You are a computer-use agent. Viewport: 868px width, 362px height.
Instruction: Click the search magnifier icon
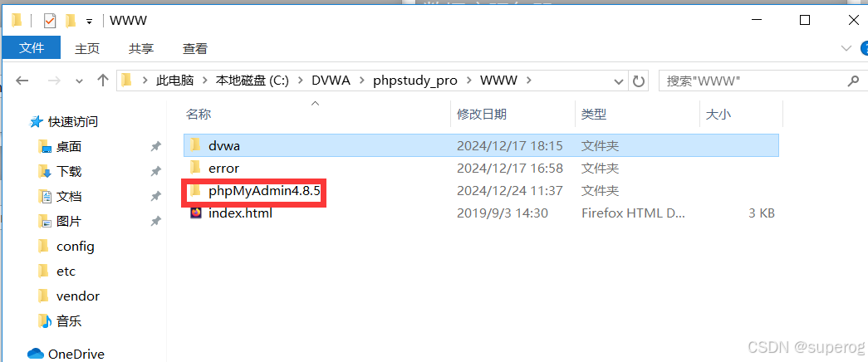(x=853, y=81)
